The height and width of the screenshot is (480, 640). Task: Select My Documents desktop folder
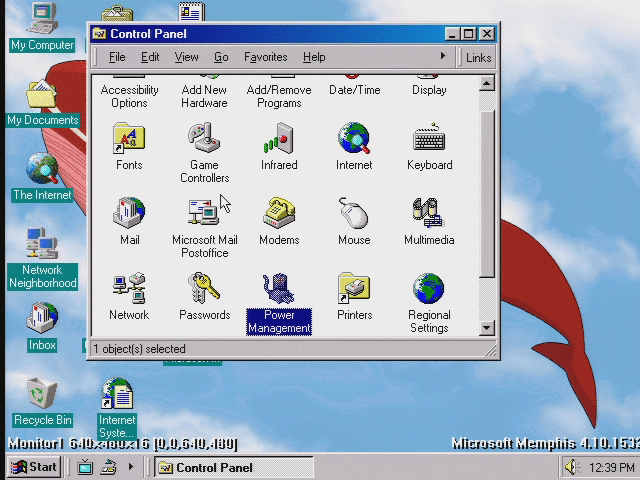click(x=42, y=93)
